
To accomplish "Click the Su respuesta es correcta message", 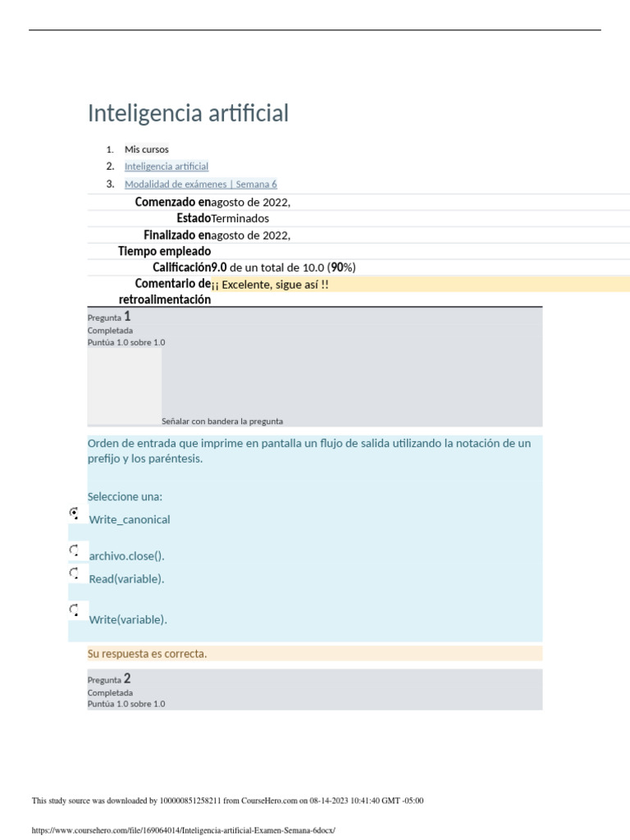I will pyautogui.click(x=147, y=654).
